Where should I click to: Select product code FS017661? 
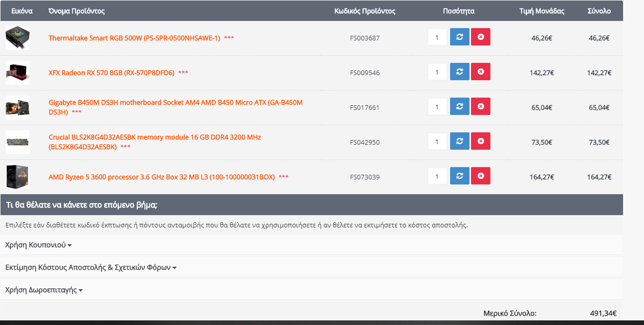pyautogui.click(x=365, y=107)
